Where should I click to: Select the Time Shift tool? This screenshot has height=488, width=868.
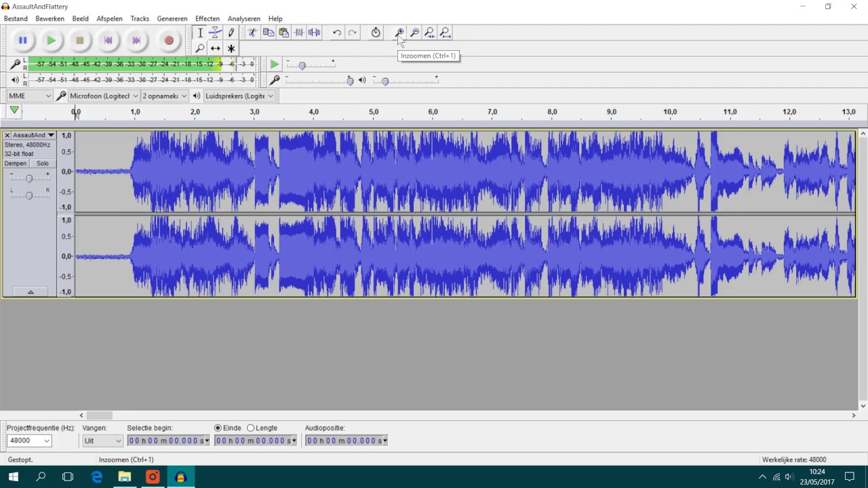pyautogui.click(x=215, y=48)
